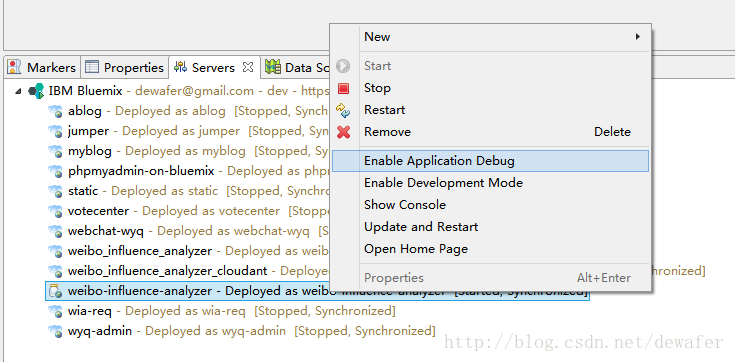Open the New submenu arrow
The image size is (735, 362).
[638, 37]
